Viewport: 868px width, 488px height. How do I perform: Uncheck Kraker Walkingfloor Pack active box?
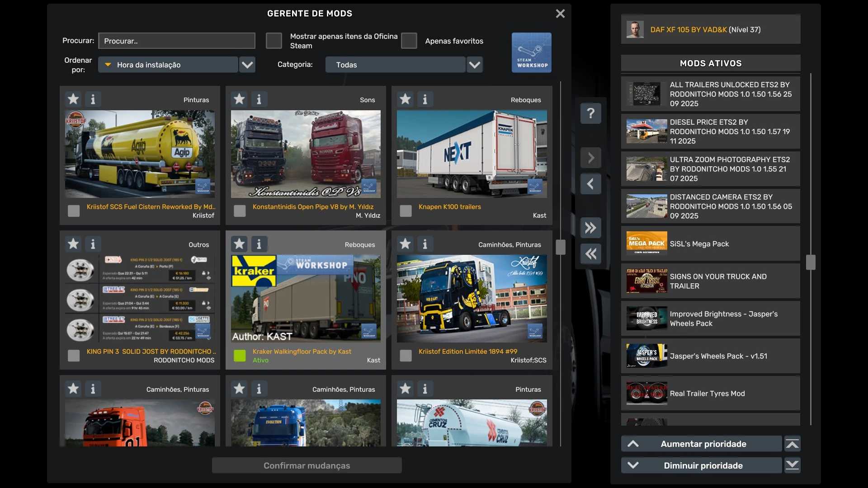[x=240, y=356]
